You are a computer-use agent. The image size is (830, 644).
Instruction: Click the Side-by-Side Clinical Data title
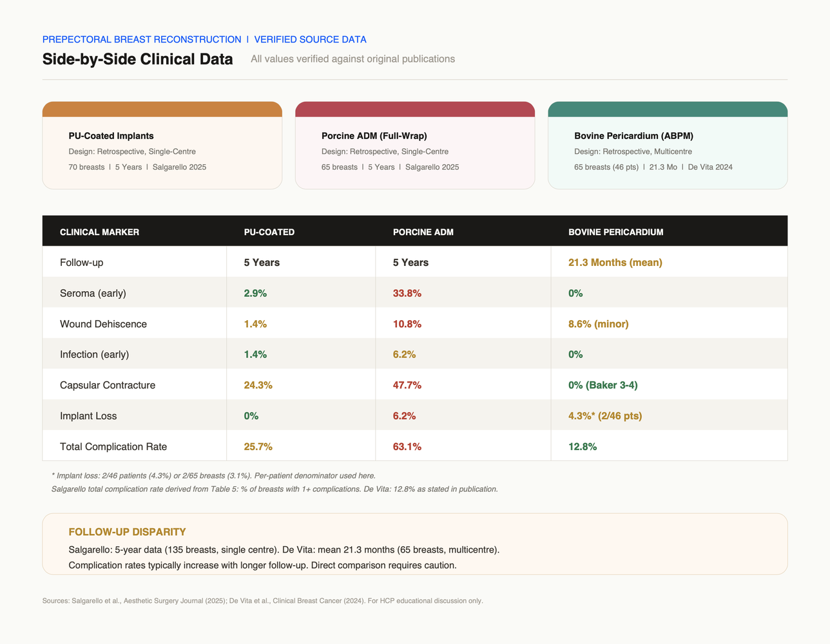tap(137, 59)
